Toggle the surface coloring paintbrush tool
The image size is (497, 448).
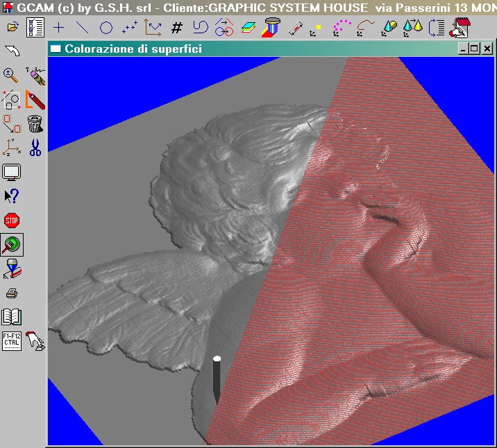12,245
